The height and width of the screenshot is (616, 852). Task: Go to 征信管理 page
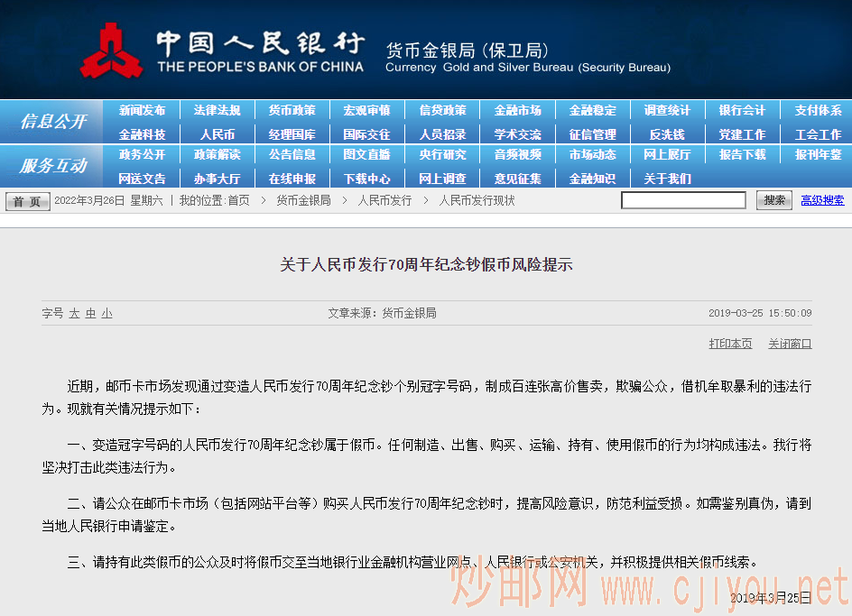[x=592, y=134]
